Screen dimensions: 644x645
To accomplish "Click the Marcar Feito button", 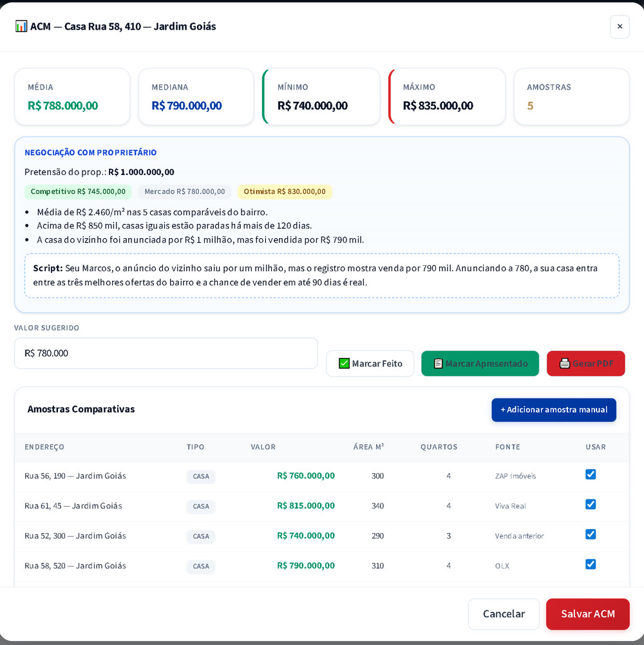I will pyautogui.click(x=370, y=363).
